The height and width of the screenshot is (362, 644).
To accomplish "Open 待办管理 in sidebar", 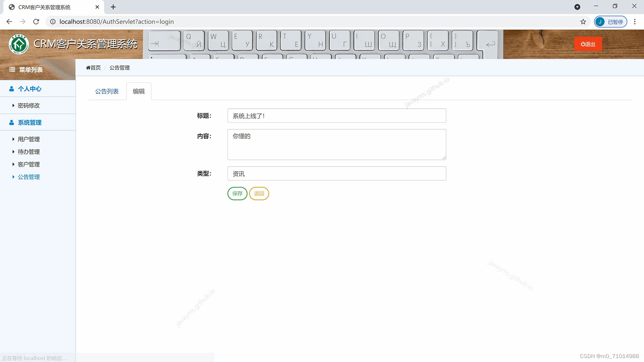I will [29, 152].
